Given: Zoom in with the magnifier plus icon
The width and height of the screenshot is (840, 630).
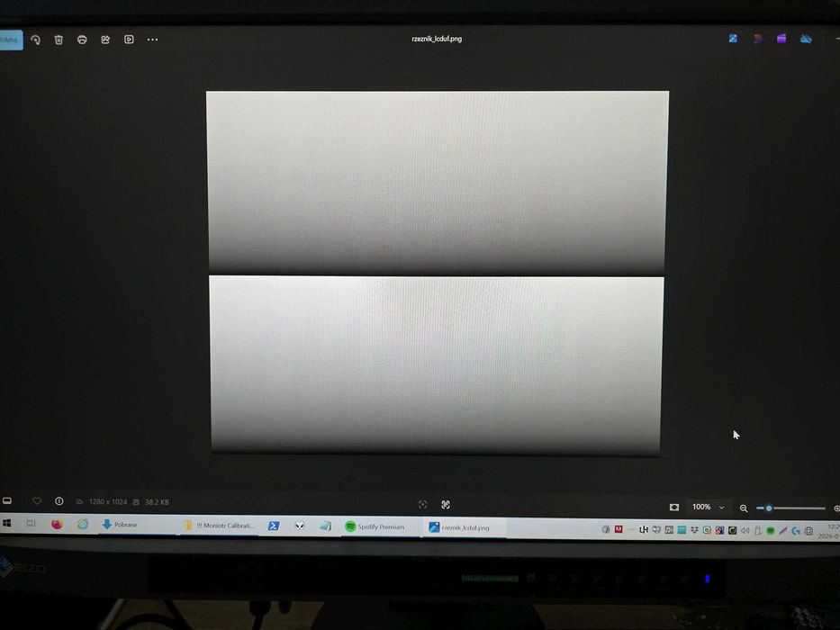Looking at the screenshot, I should [836, 508].
